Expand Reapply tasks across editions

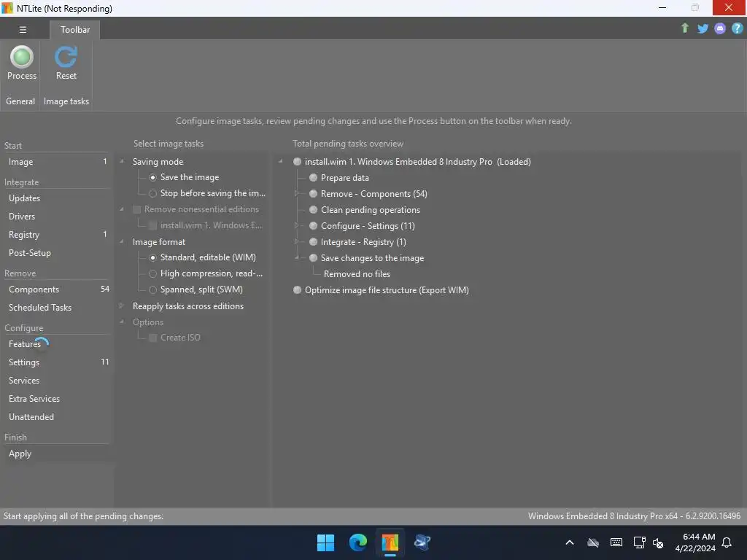[x=122, y=306]
